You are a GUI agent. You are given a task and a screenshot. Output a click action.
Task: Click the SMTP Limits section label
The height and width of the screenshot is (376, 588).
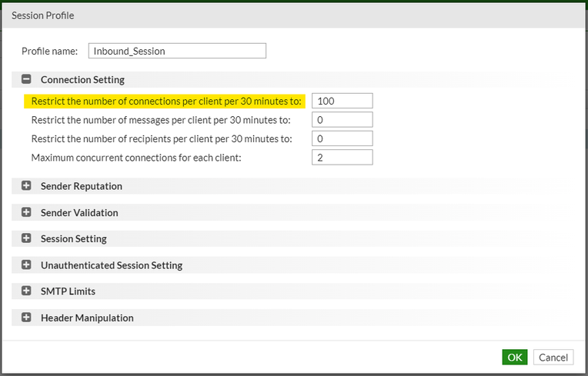point(68,291)
